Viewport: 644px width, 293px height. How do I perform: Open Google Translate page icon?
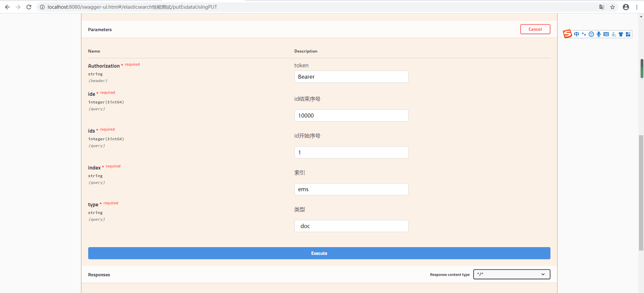602,7
